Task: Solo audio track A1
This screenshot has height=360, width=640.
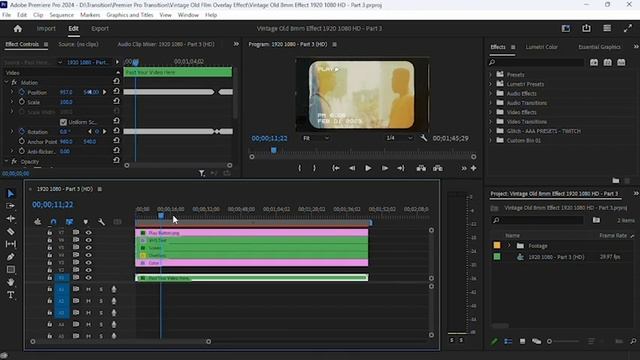Action: [x=101, y=289]
